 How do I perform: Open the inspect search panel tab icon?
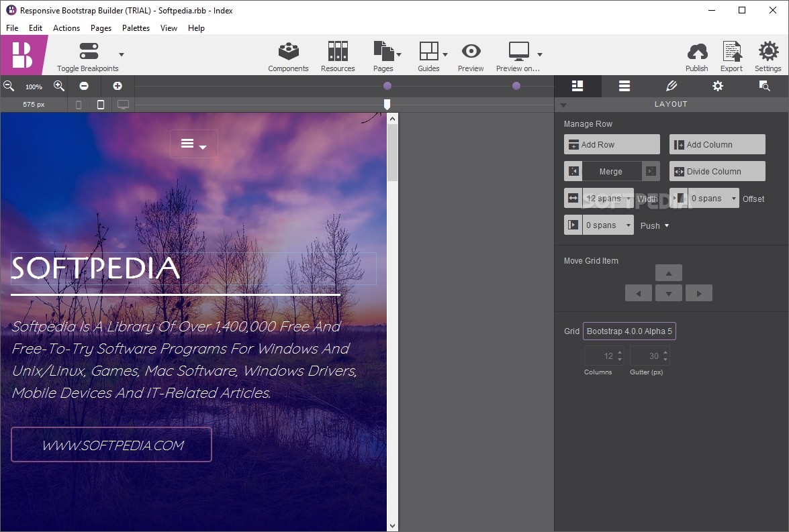click(764, 86)
